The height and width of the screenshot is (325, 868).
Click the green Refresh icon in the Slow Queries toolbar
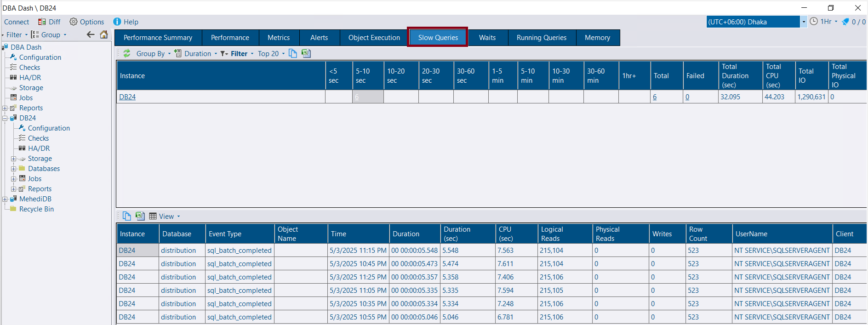127,54
